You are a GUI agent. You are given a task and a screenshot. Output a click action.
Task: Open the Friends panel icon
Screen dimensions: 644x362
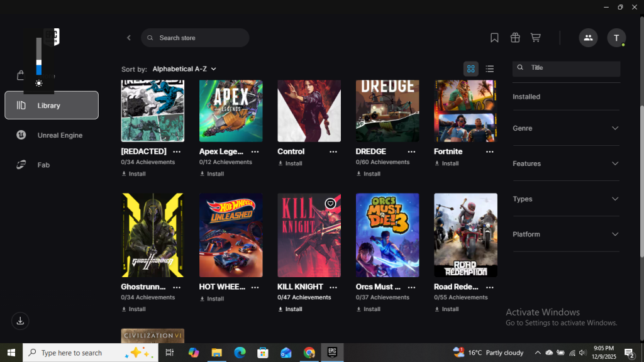[x=588, y=38]
